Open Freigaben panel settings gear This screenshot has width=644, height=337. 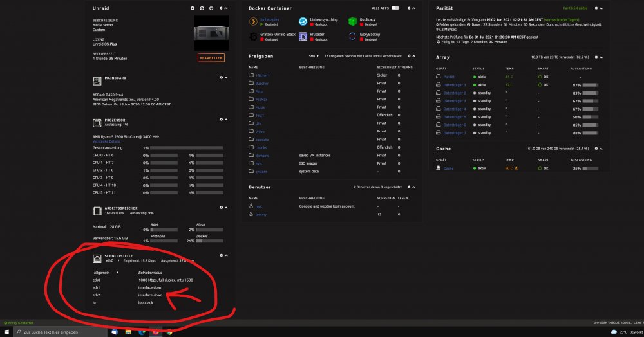(x=409, y=56)
